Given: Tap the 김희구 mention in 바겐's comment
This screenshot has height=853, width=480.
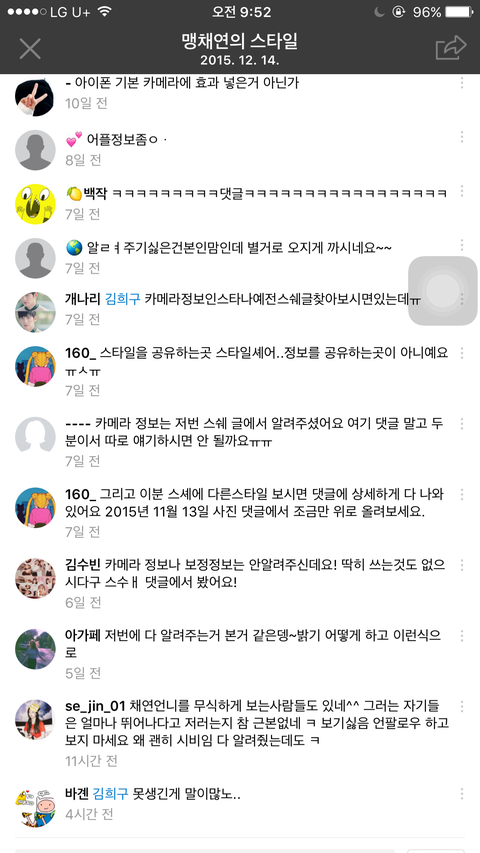Looking at the screenshot, I should [111, 794].
